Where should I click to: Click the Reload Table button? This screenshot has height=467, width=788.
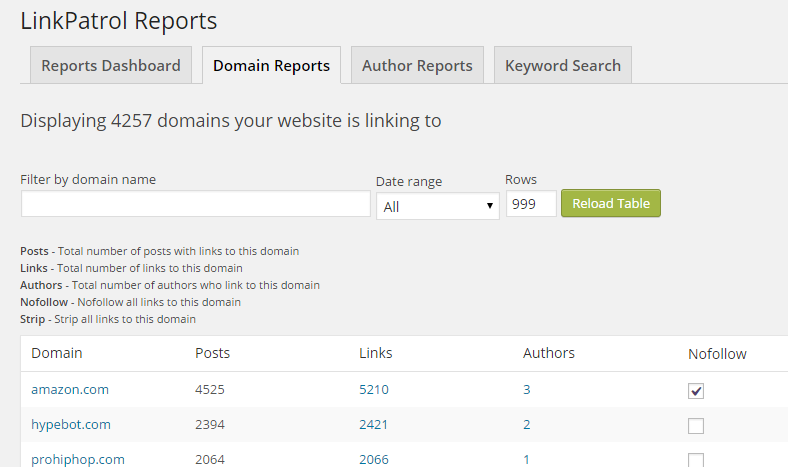[611, 203]
